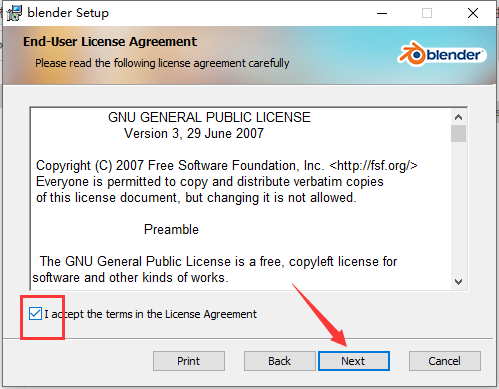Click the scrollbar down arrow in license box
The image size is (499, 389).
point(458,282)
